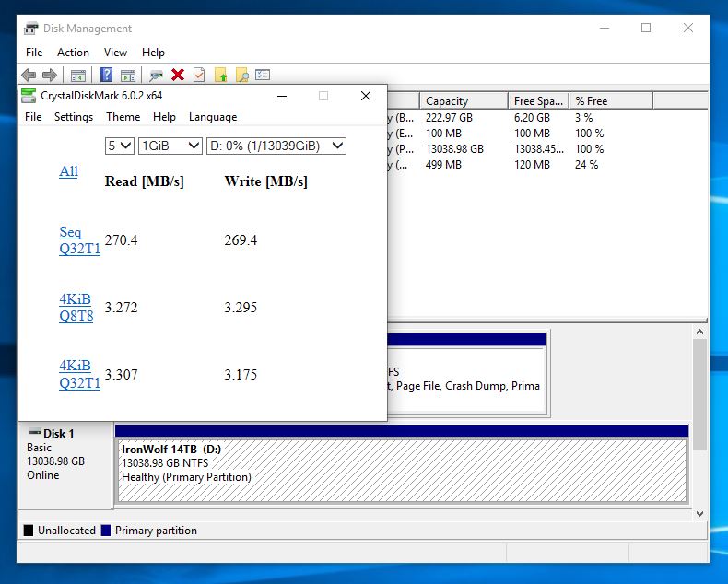
Task: Open CrystalDiskMark Help menu
Action: point(164,116)
